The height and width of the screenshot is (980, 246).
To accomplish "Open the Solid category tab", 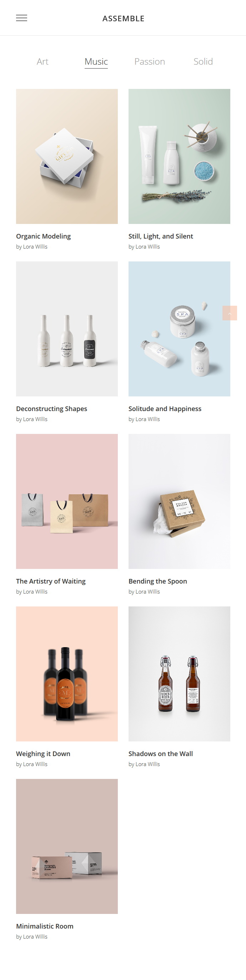I will pos(203,62).
